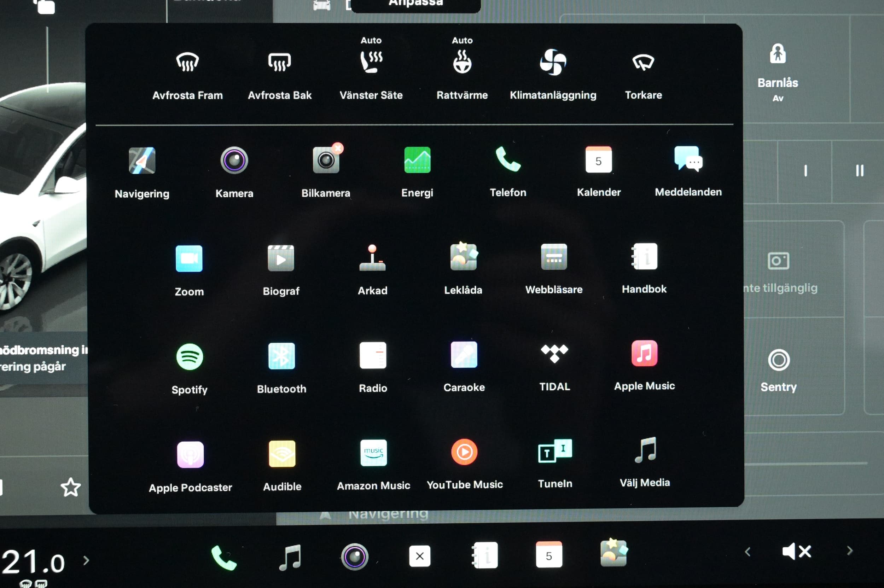Turn on Avfrosta Bak rear defrost
The height and width of the screenshot is (588, 884).
[x=279, y=75]
